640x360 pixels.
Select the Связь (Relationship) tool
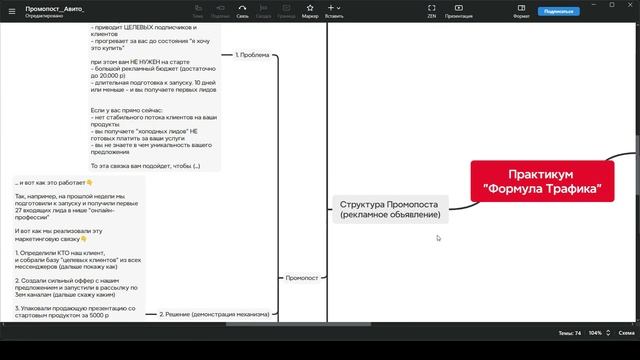242,11
